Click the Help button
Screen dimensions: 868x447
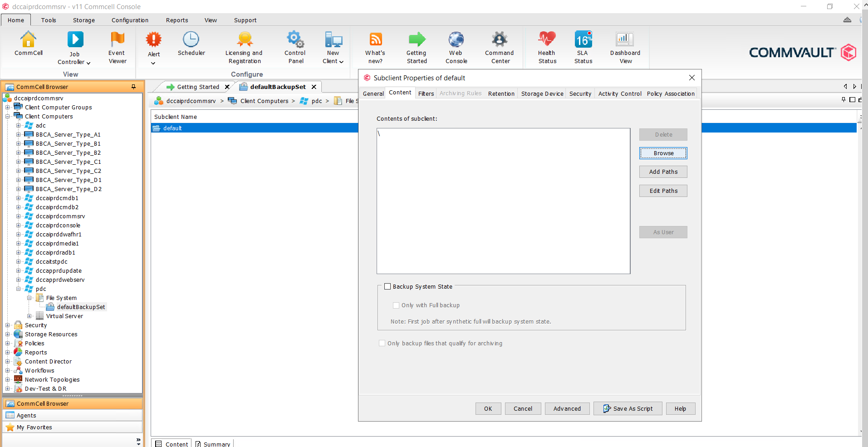(680, 408)
